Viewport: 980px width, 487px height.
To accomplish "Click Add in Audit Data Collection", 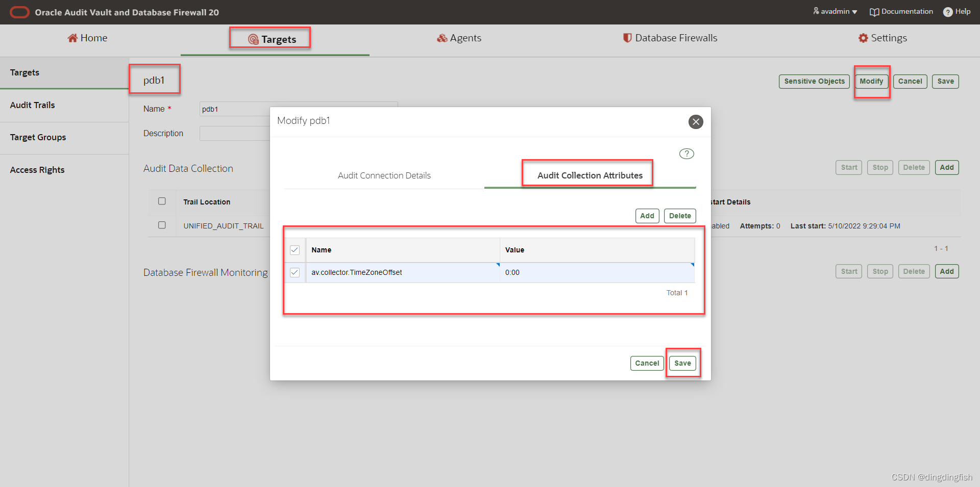I will [x=947, y=167].
